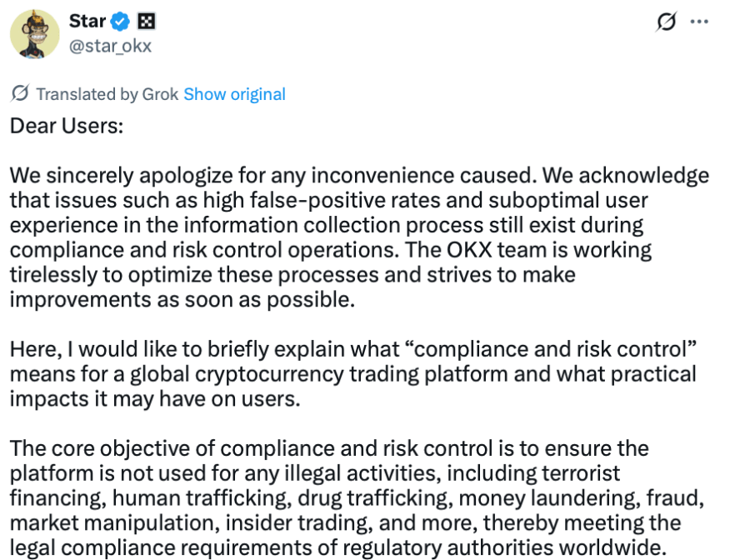Click the blue verified checkmark badge

pyautogui.click(x=122, y=22)
